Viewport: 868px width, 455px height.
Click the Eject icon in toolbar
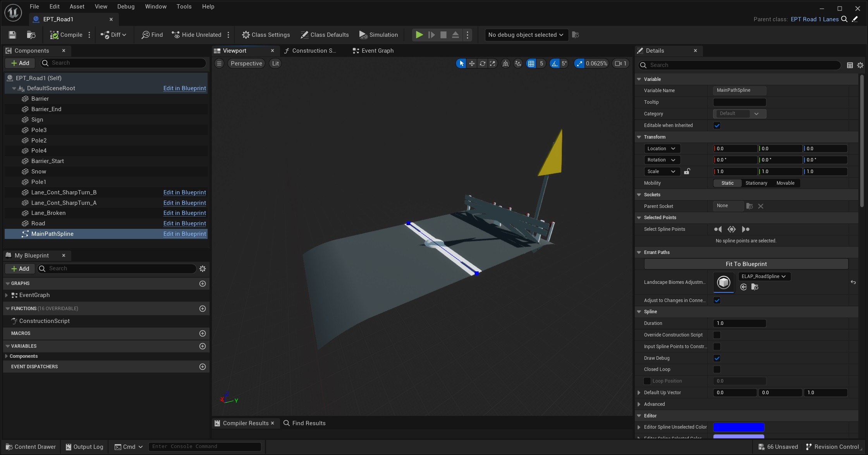455,35
